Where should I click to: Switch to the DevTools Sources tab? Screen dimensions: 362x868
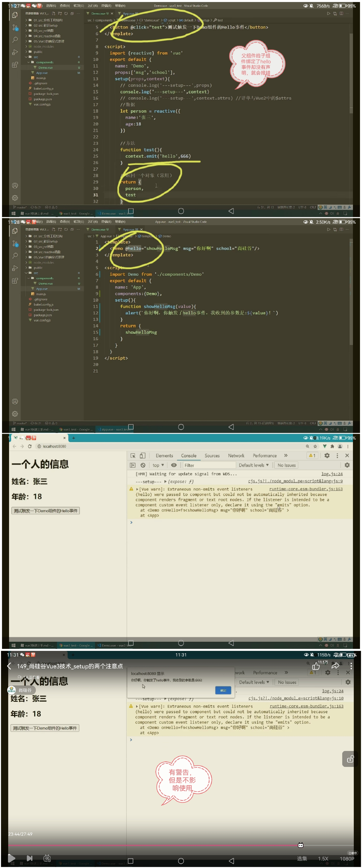tap(212, 456)
